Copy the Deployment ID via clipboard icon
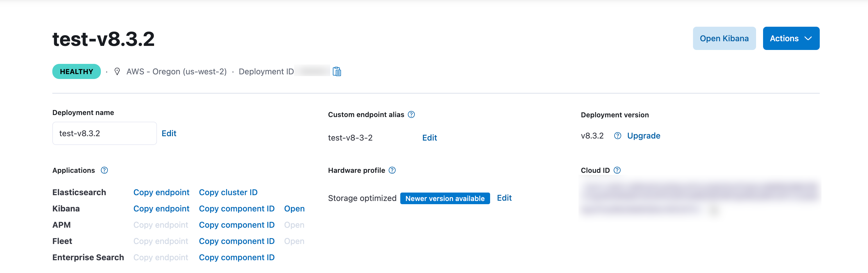This screenshot has height=273, width=868. 337,71
